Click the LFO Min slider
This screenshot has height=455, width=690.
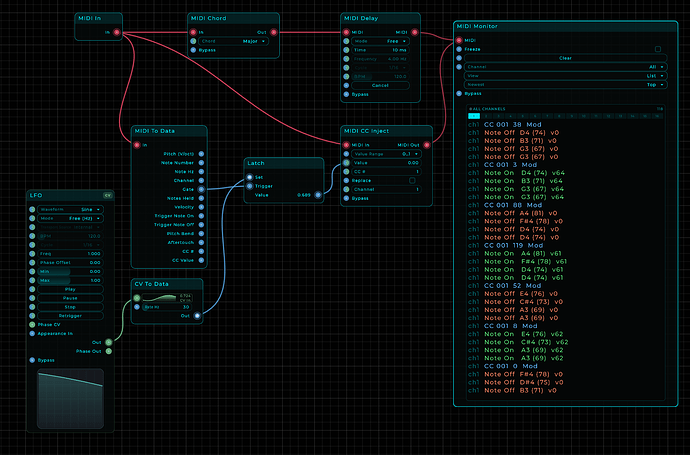pos(70,272)
